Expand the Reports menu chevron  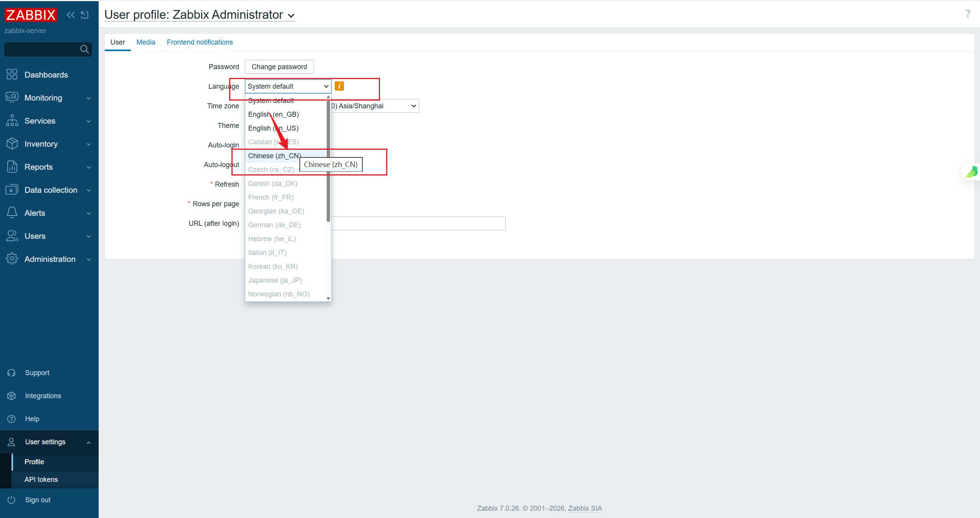coord(89,167)
